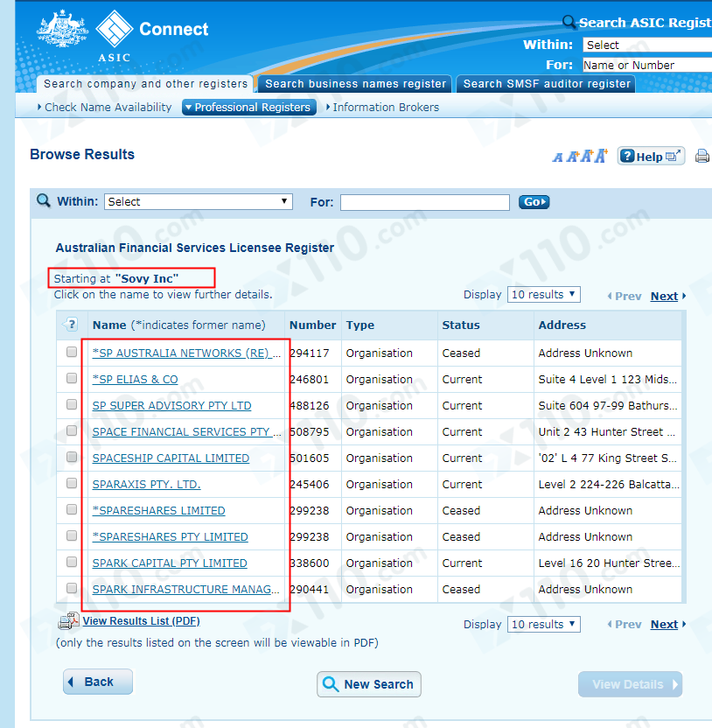The width and height of the screenshot is (712, 728).
Task: Tick checkbox for SPARESHARES LIMITED row
Action: [72, 509]
